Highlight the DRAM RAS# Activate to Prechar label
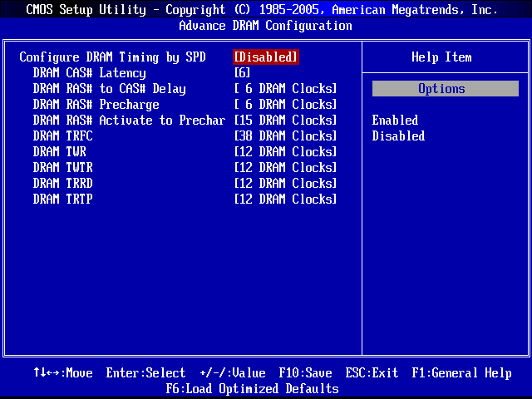This screenshot has height=399, width=532. coord(129,121)
